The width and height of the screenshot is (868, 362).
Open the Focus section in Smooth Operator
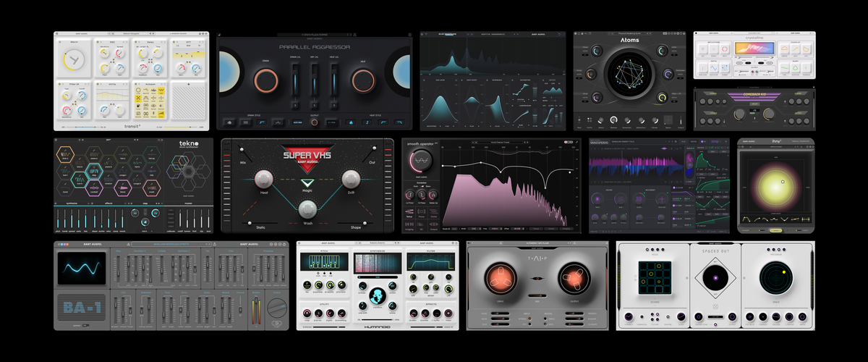tap(421, 213)
